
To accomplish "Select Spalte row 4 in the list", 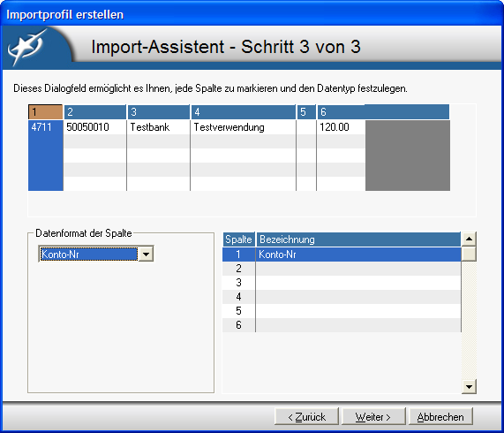I will [342, 297].
